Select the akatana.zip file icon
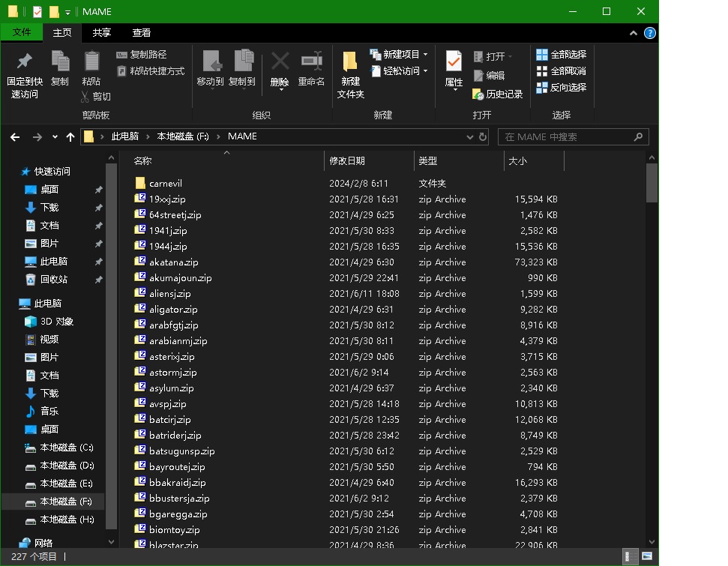The image size is (728, 566). [x=139, y=262]
